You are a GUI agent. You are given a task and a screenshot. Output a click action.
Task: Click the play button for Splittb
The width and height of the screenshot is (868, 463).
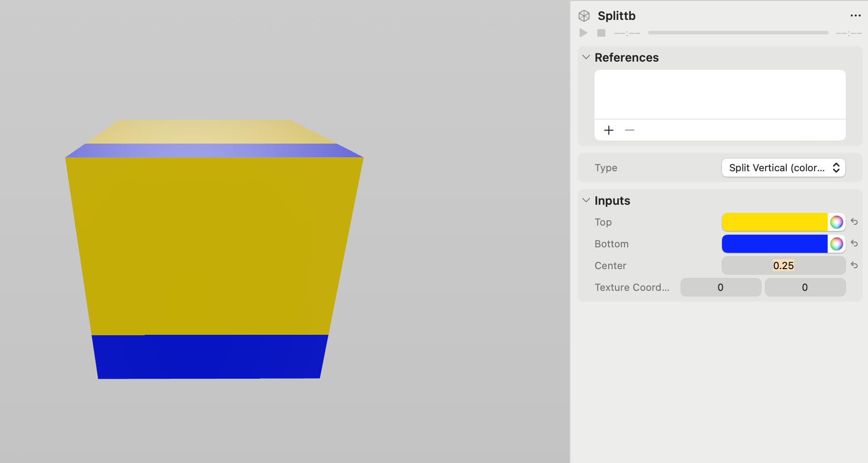coord(583,33)
